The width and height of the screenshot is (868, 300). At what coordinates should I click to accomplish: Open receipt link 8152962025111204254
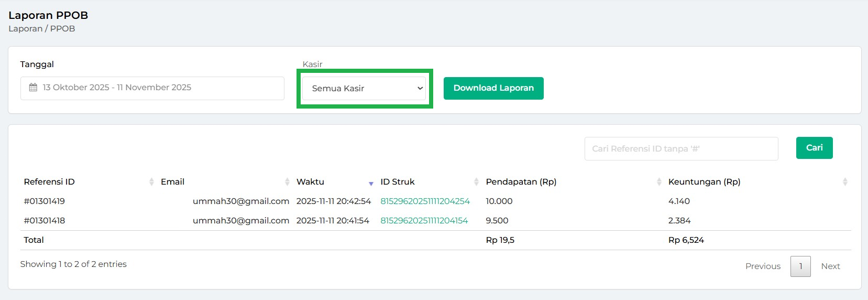[425, 201]
